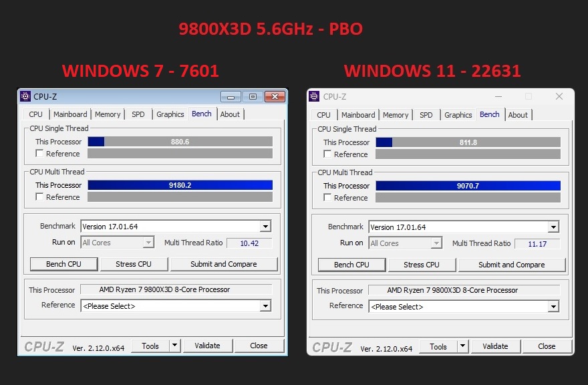Switch to Memory tab in Windows 11 window
The image size is (588, 385).
click(396, 115)
